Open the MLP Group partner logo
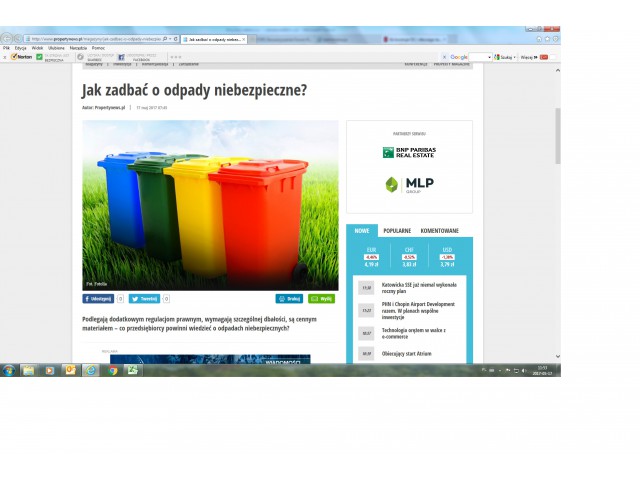Viewport: 640px width, 480px height. pyautogui.click(x=409, y=184)
